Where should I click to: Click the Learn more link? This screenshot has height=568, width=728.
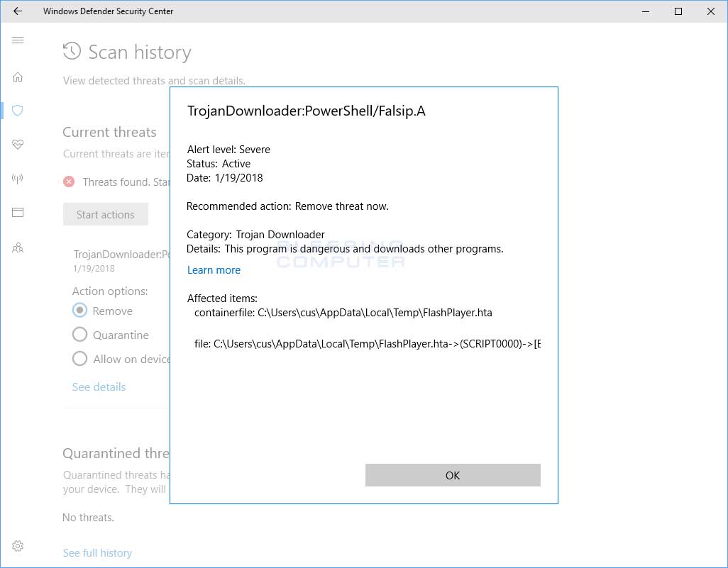point(214,270)
